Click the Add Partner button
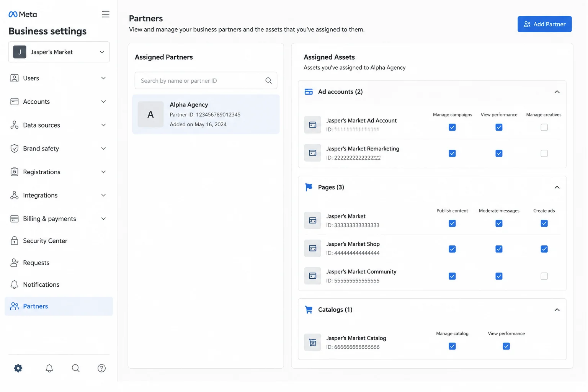The height and width of the screenshot is (392, 588). coord(544,24)
